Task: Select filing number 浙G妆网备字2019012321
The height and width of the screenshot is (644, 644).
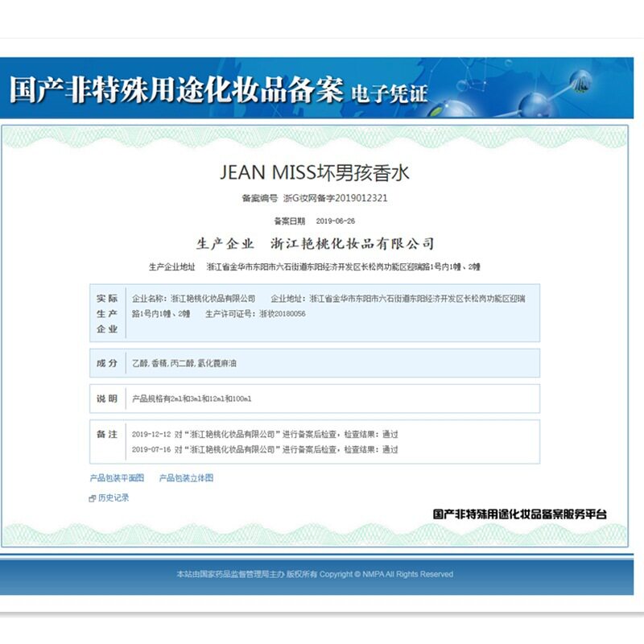Action: coord(335,198)
